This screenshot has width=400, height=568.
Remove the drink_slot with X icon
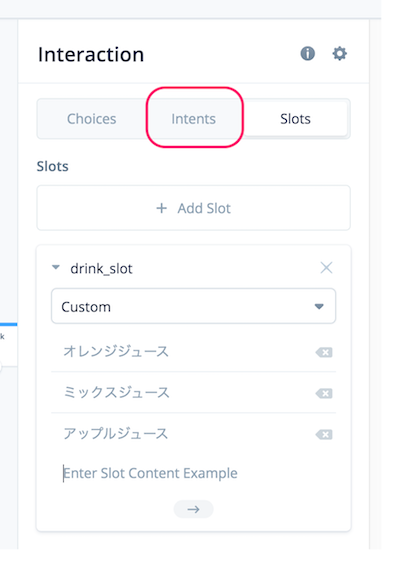tap(326, 268)
